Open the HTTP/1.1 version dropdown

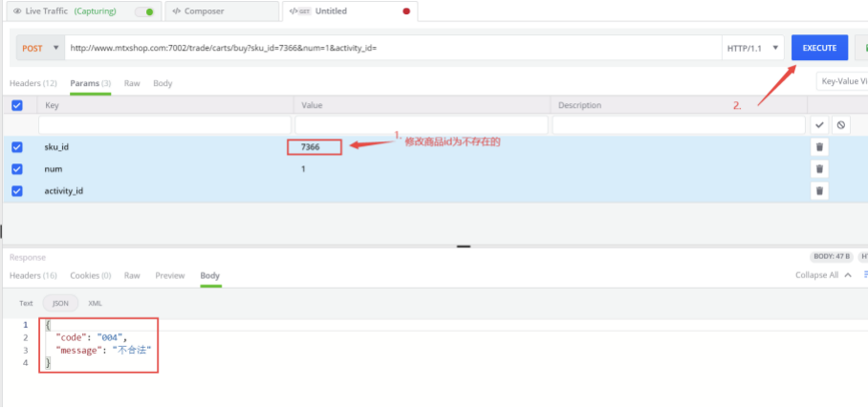coord(753,48)
